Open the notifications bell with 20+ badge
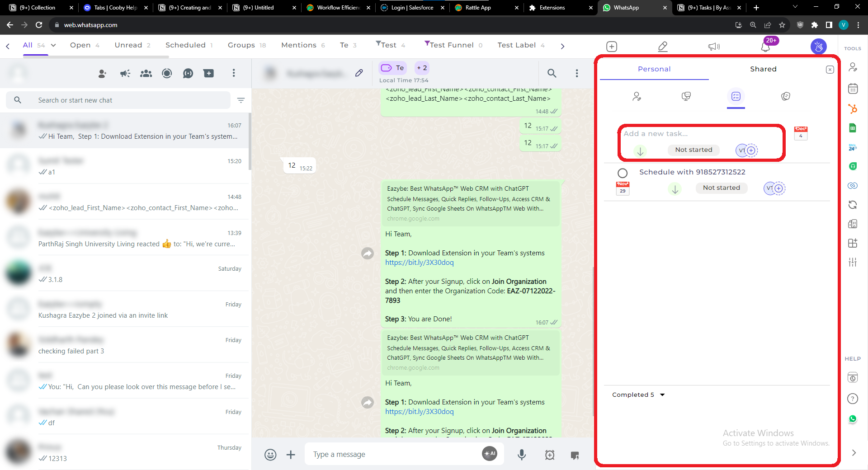The height and width of the screenshot is (470, 868). click(765, 46)
